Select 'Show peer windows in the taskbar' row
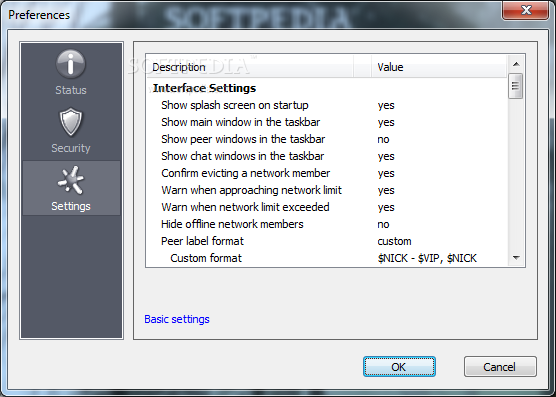The height and width of the screenshot is (397, 556). (x=326, y=139)
